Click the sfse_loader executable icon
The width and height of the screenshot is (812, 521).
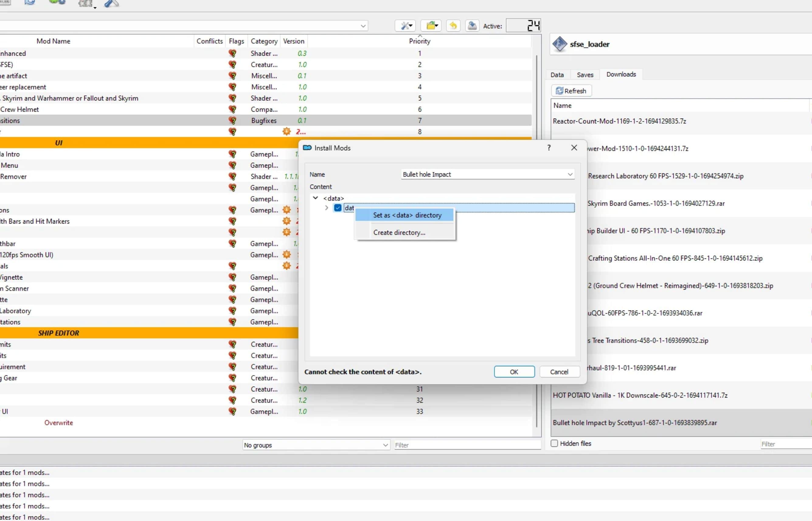[x=559, y=44]
